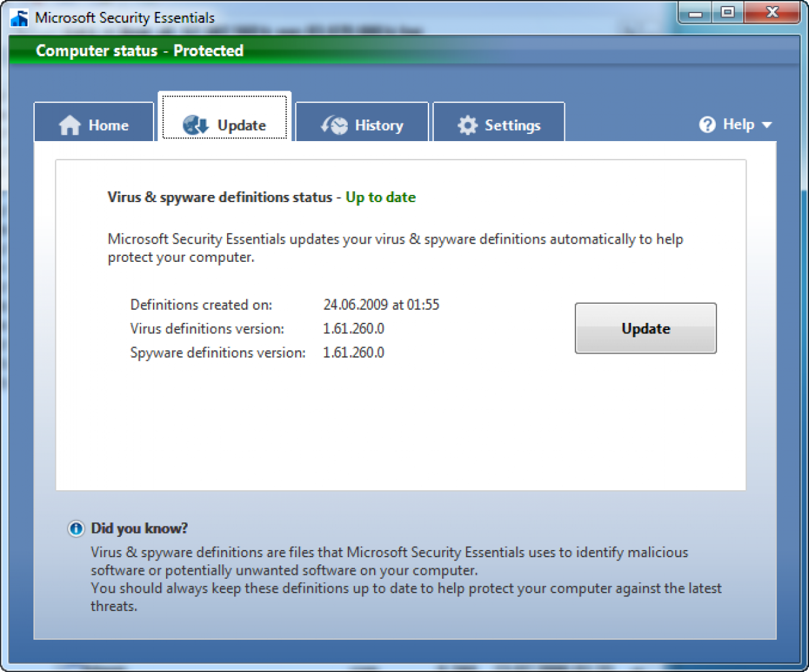Minimize the Security Essentials window
The image size is (809, 672).
(x=696, y=12)
